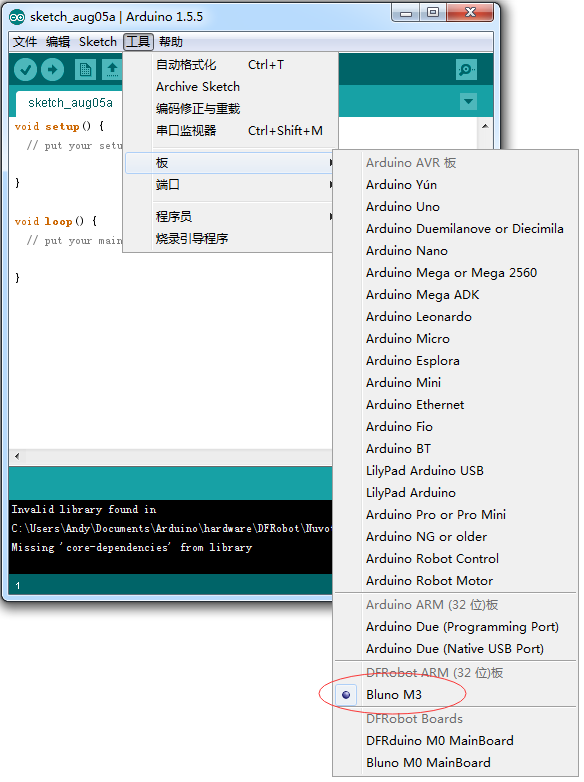Select Arduino Yún board
584x782 pixels.
point(456,185)
